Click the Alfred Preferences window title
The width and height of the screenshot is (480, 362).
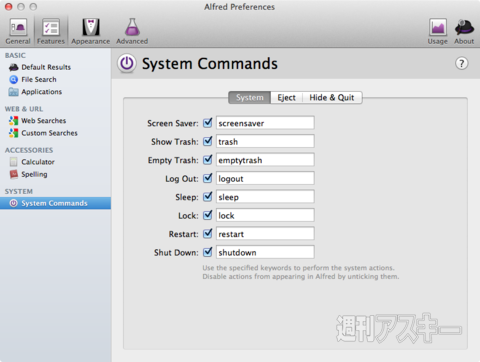point(240,7)
